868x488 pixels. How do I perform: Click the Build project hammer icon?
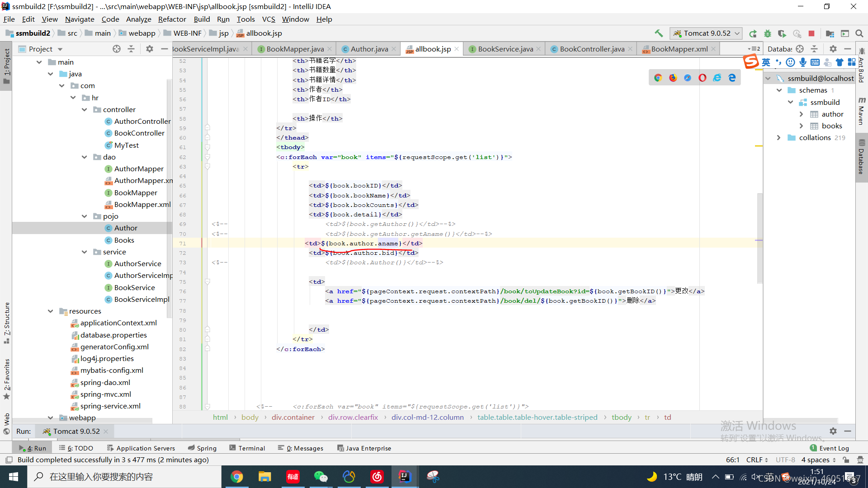(x=659, y=33)
